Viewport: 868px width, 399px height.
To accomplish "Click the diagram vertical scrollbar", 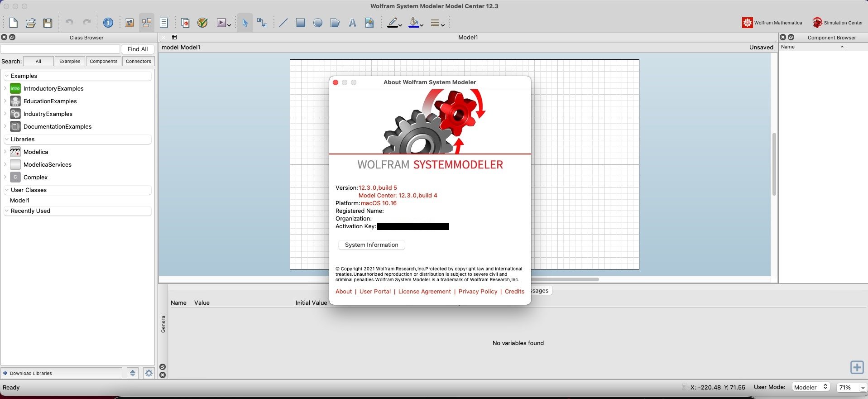I will [x=774, y=164].
